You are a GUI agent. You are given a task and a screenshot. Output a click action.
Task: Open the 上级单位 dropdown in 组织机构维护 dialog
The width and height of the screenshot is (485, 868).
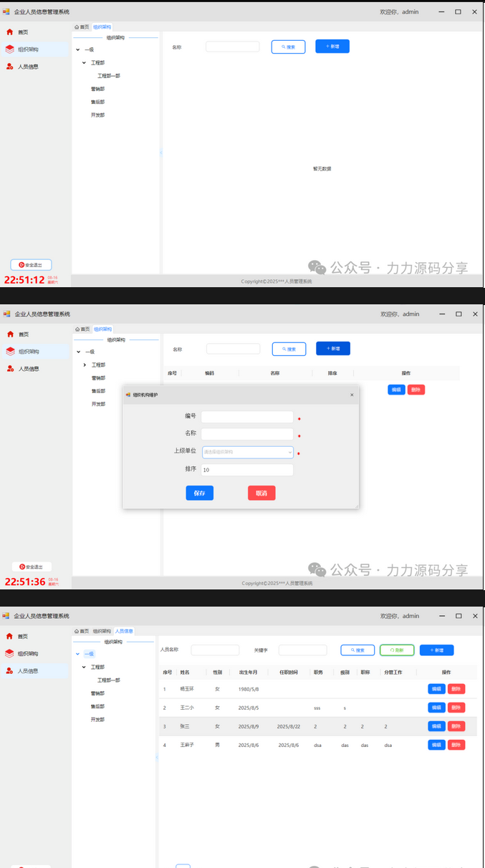tap(247, 452)
